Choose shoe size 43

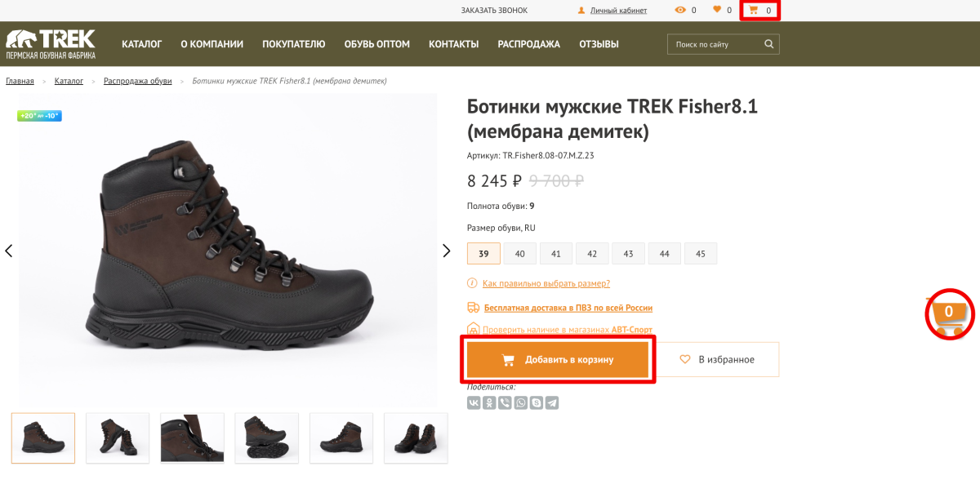[x=628, y=254]
